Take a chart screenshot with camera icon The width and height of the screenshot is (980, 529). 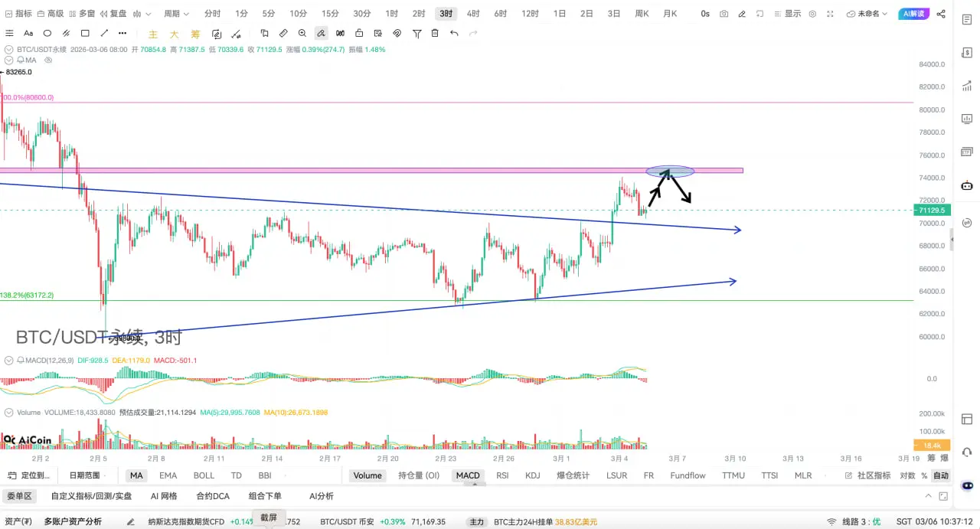[724, 14]
